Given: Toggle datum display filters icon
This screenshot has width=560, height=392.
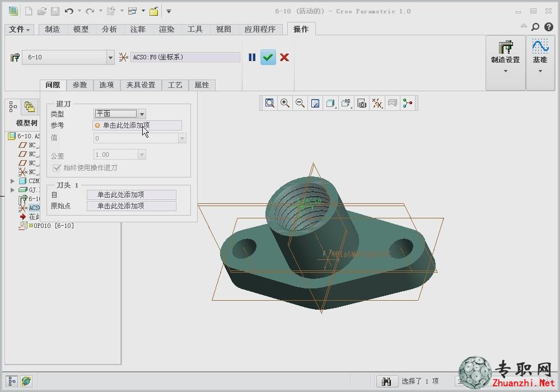Looking at the screenshot, I should point(377,103).
